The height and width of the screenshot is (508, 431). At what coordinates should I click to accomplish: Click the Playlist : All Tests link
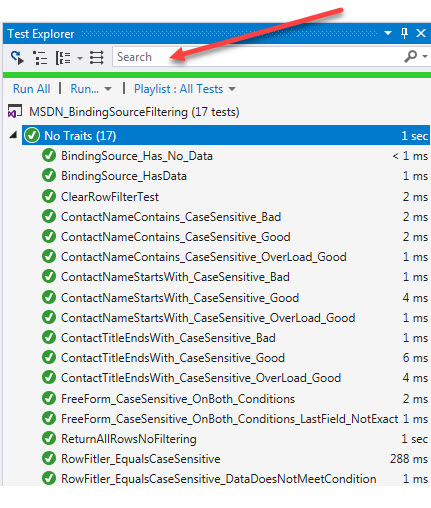pos(178,89)
